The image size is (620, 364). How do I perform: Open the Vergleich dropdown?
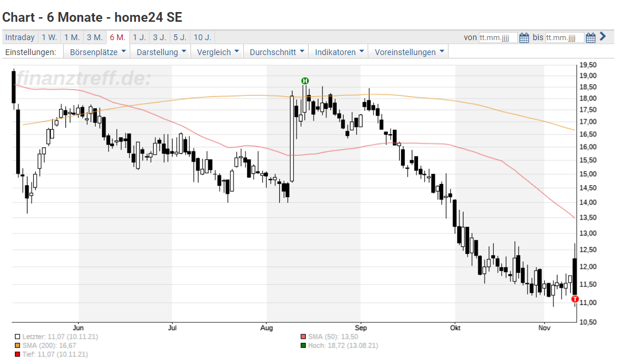(x=217, y=52)
